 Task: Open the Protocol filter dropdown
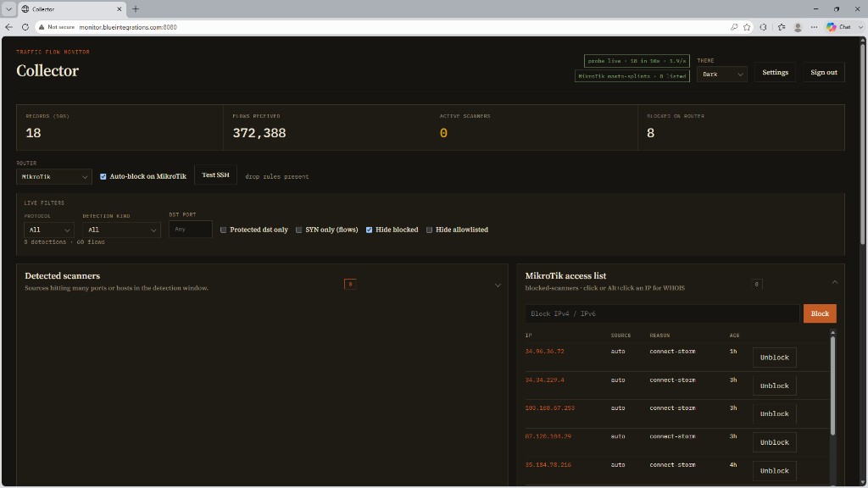click(48, 230)
